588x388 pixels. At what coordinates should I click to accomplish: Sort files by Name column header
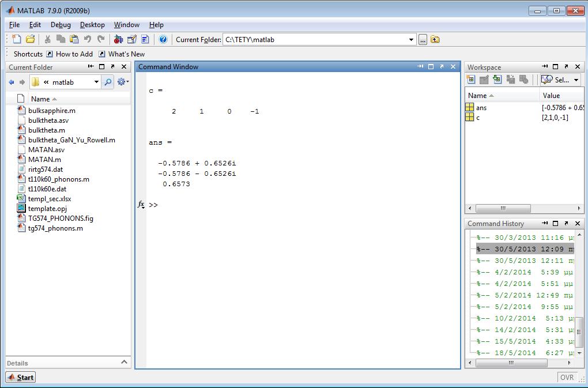tap(79, 99)
